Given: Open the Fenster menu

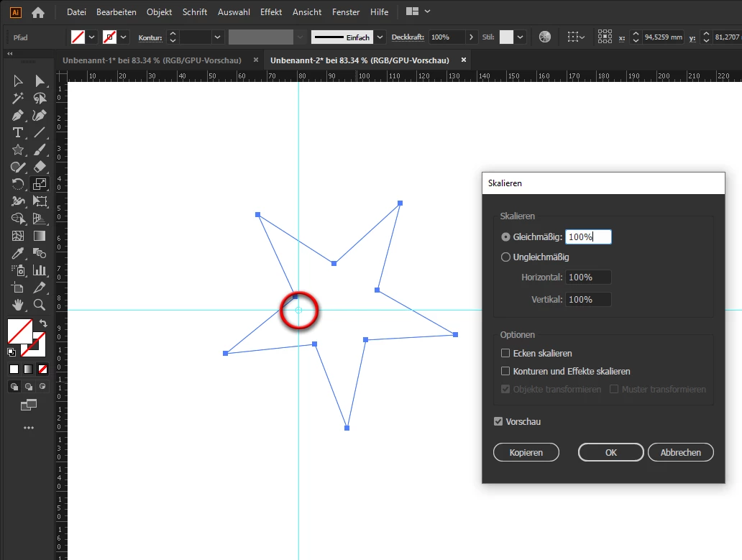Looking at the screenshot, I should (346, 12).
